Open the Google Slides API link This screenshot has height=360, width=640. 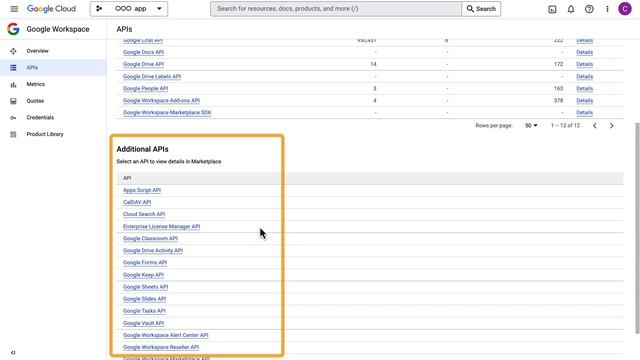click(144, 299)
